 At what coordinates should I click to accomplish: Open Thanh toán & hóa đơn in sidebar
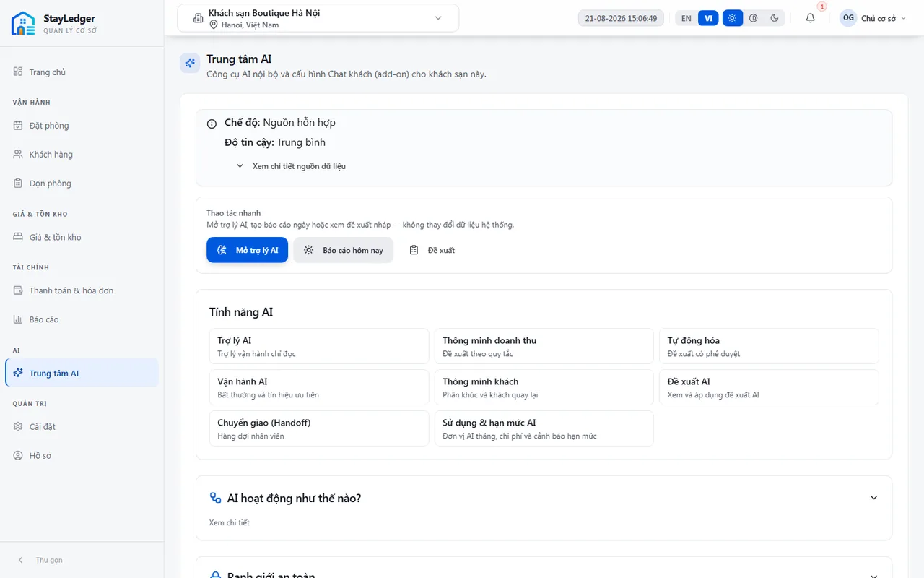tap(82, 290)
